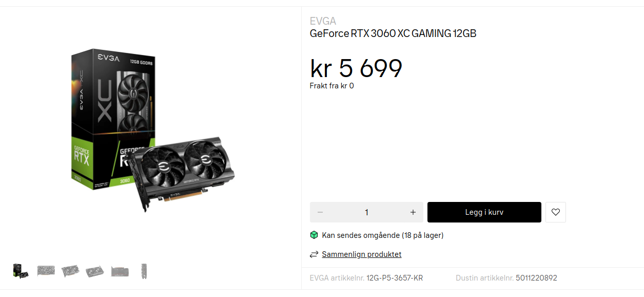
Task: Select the fourth tilted card thumbnail
Action: 95,271
